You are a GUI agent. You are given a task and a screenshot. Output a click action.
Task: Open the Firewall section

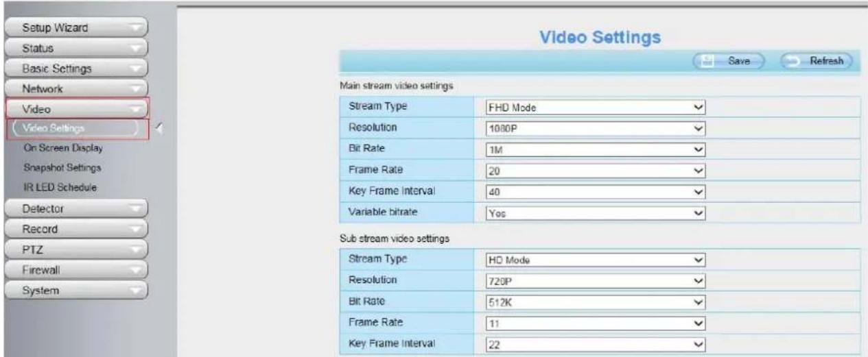point(77,269)
